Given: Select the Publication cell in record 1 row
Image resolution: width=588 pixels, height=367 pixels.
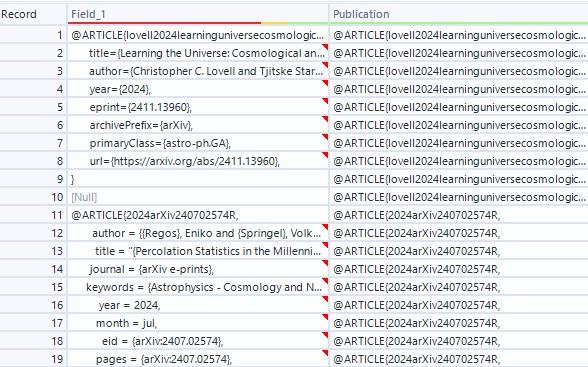Looking at the screenshot, I should coord(459,35).
